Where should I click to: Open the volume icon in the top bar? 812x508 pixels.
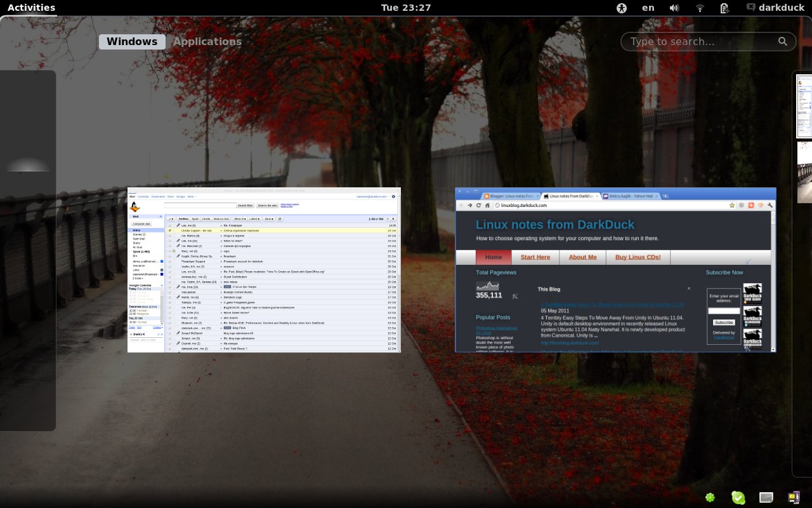coord(674,8)
